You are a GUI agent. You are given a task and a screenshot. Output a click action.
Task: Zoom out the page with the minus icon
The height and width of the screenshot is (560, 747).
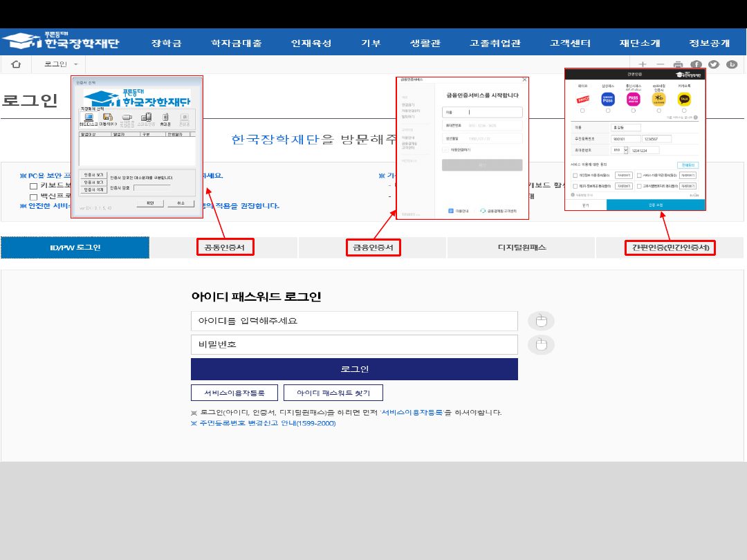click(661, 64)
